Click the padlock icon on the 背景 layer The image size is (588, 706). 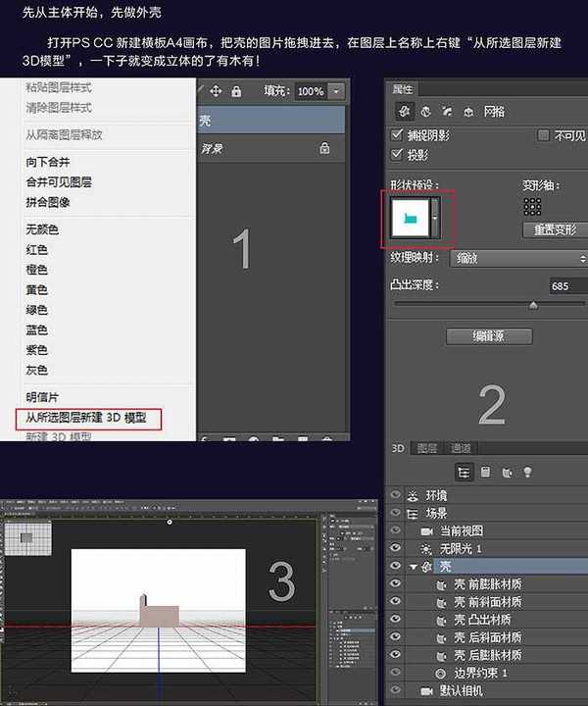324,148
